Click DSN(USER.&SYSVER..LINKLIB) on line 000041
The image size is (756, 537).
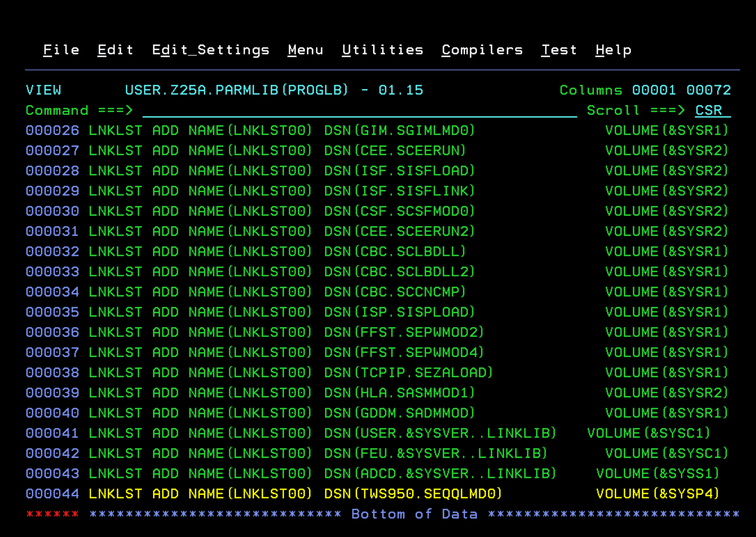(440, 433)
